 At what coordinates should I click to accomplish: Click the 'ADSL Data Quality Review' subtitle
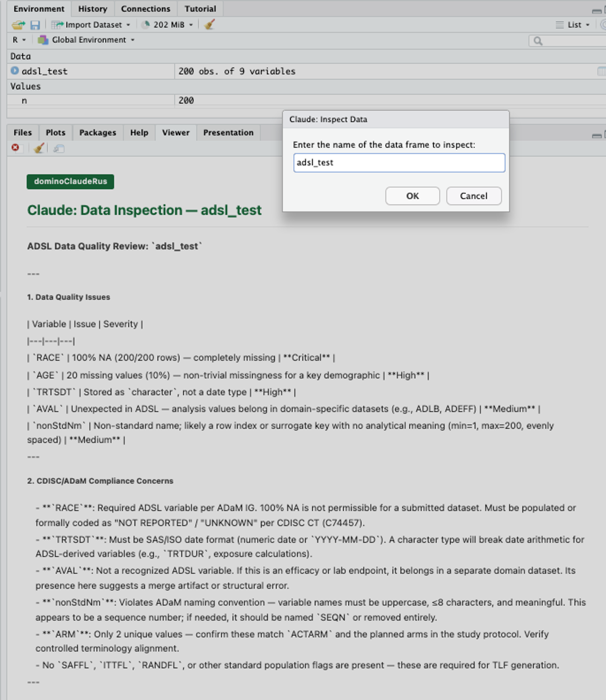click(x=114, y=246)
